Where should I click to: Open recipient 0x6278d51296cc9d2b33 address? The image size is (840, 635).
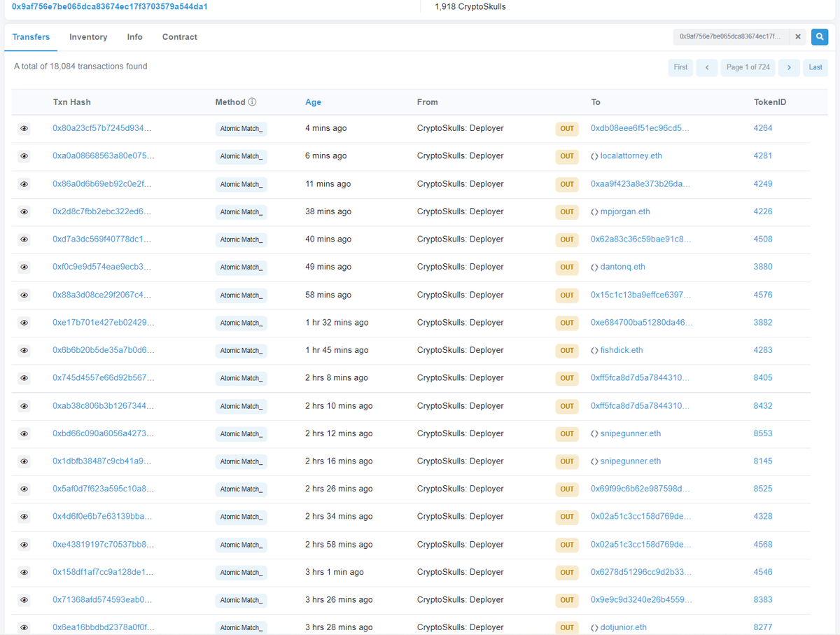[x=641, y=572]
